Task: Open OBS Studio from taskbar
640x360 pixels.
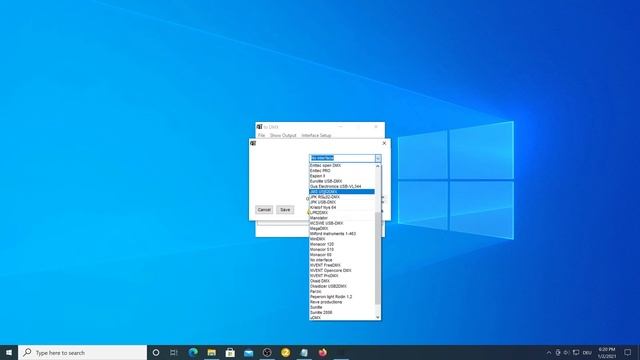Action: [x=267, y=353]
